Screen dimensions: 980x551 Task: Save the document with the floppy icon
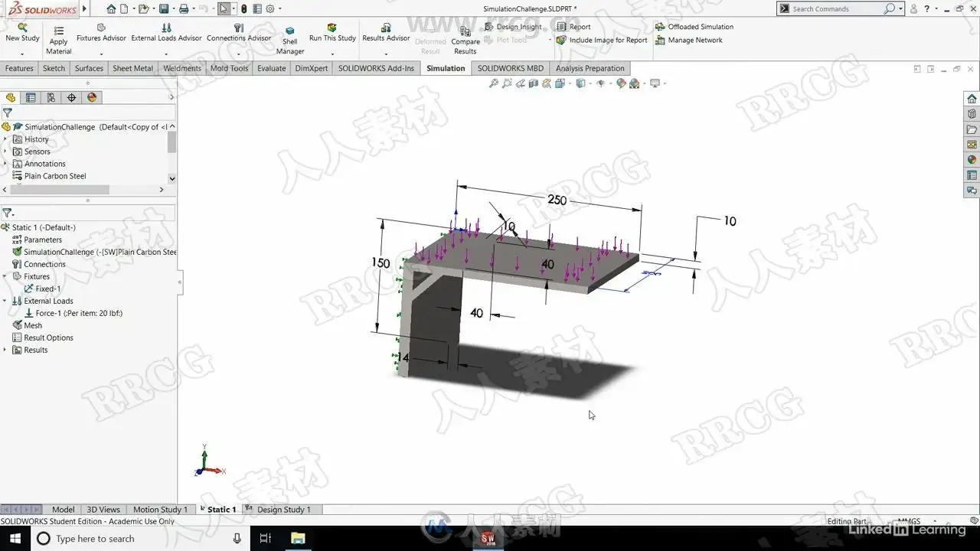[x=163, y=9]
